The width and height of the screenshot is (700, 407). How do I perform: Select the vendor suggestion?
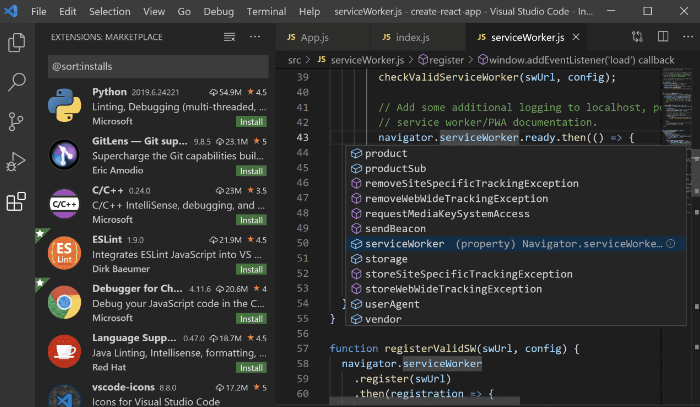516,319
